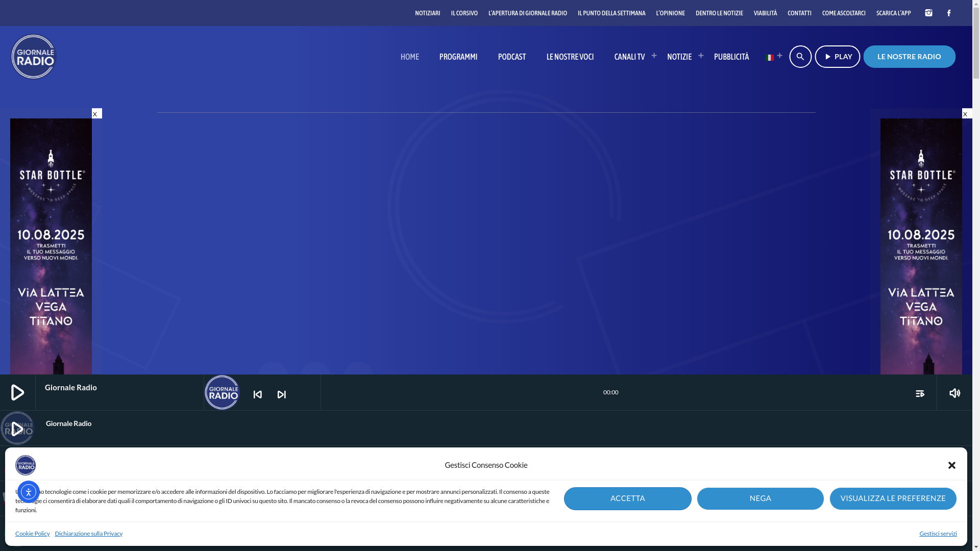This screenshot has width=980, height=551.
Task: Click the Giornale Radio logo in header
Action: tap(34, 57)
